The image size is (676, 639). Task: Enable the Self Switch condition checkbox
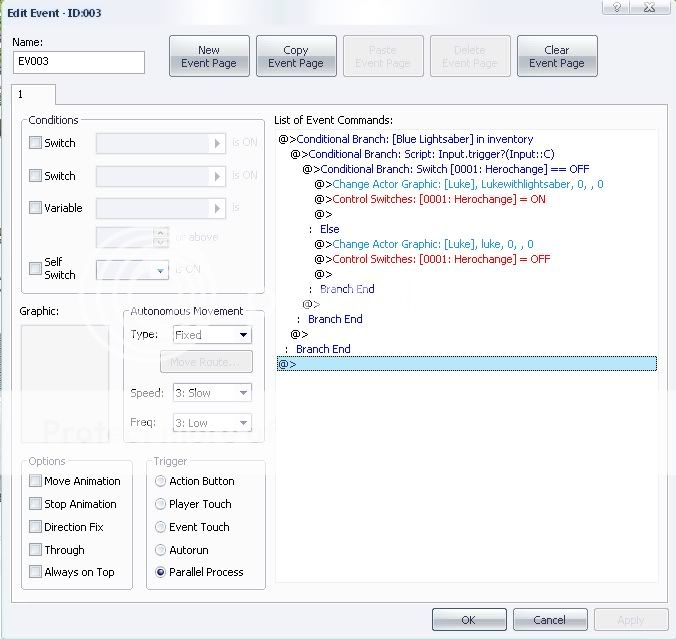tap(36, 268)
